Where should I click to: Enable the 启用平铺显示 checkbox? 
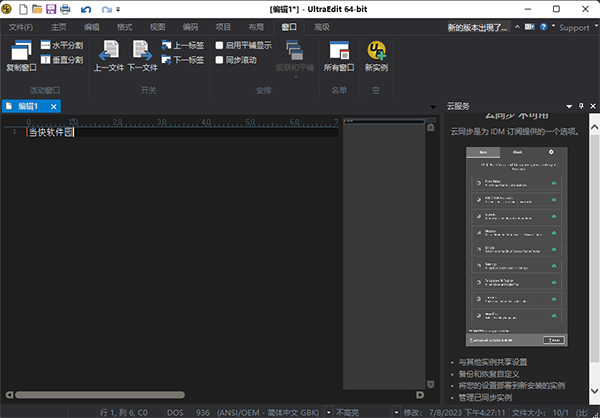(x=220, y=45)
